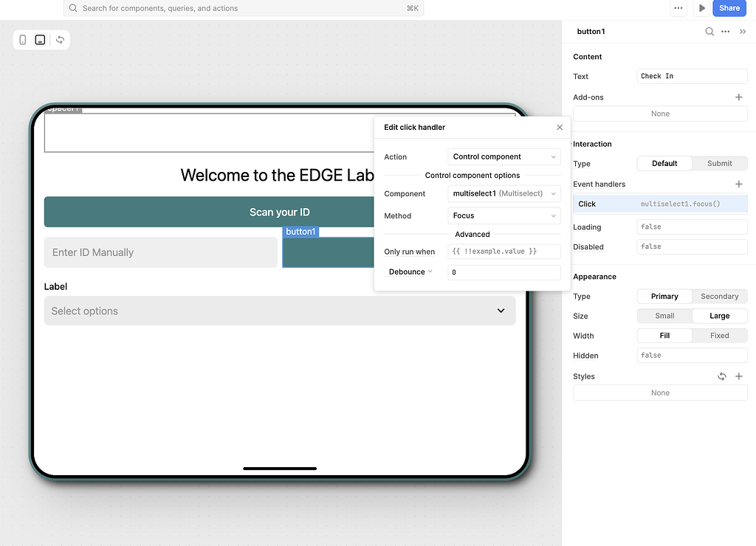The image size is (756, 546).
Task: Expand the Component multiselect1 dropdown
Action: point(504,194)
